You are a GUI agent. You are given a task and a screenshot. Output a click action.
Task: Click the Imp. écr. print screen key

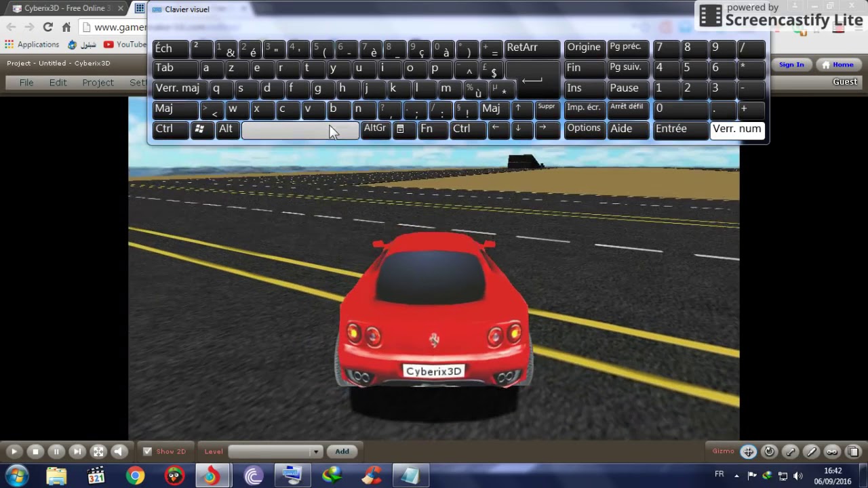[x=585, y=108]
